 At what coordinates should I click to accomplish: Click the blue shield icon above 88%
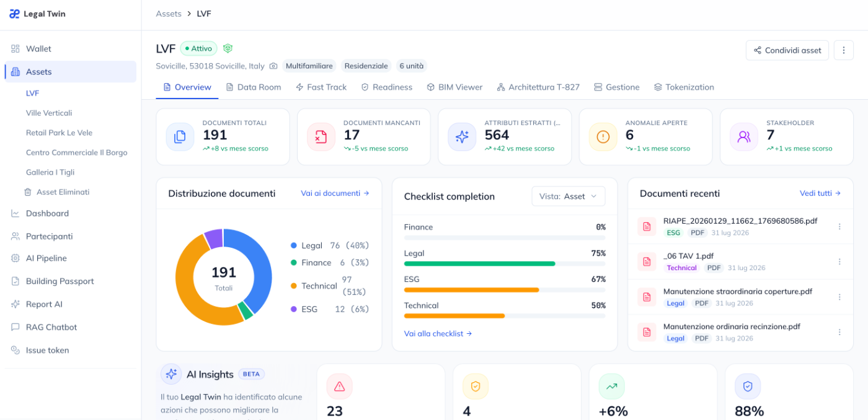[x=748, y=387]
